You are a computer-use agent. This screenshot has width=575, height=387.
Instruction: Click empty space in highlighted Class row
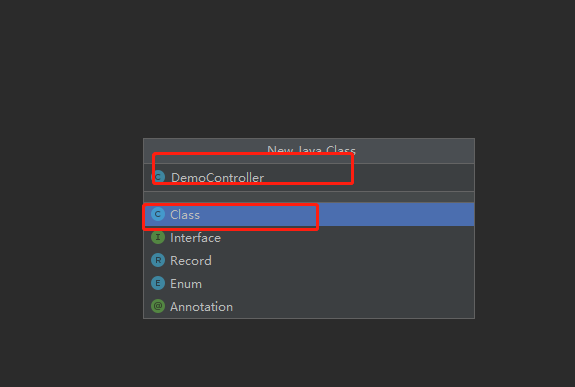click(x=396, y=215)
